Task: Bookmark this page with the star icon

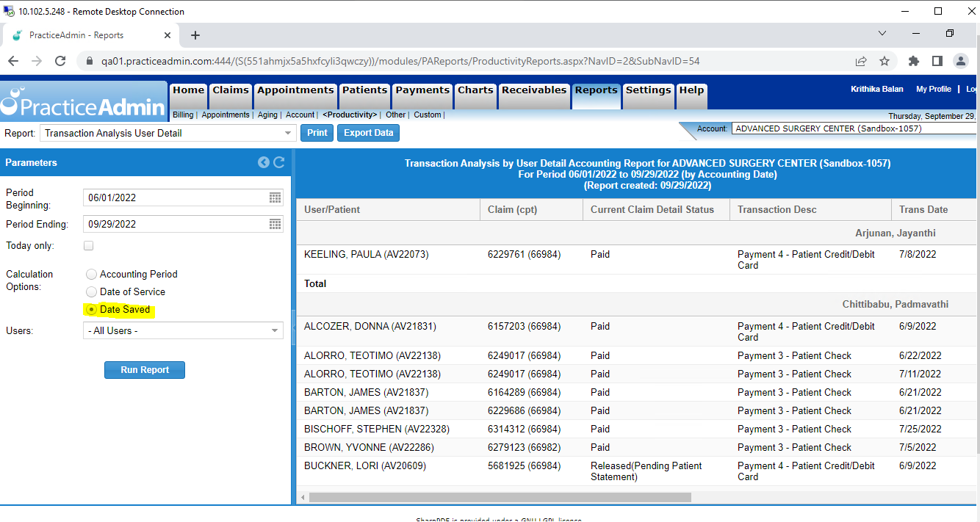Action: (x=884, y=61)
